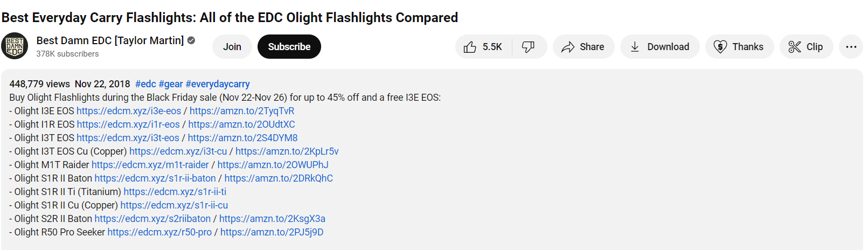Click the channel verified checkmark badge
Screen dimensions: 868x250
pyautogui.click(x=191, y=40)
